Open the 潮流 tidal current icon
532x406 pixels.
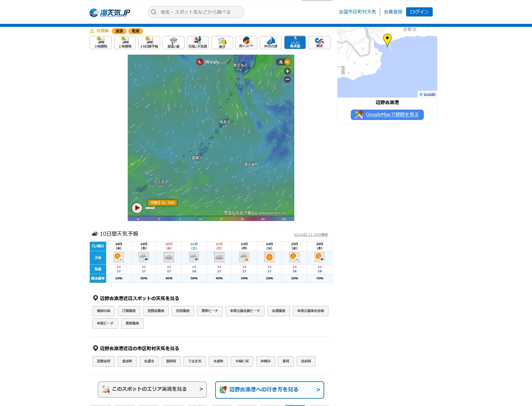coord(319,42)
